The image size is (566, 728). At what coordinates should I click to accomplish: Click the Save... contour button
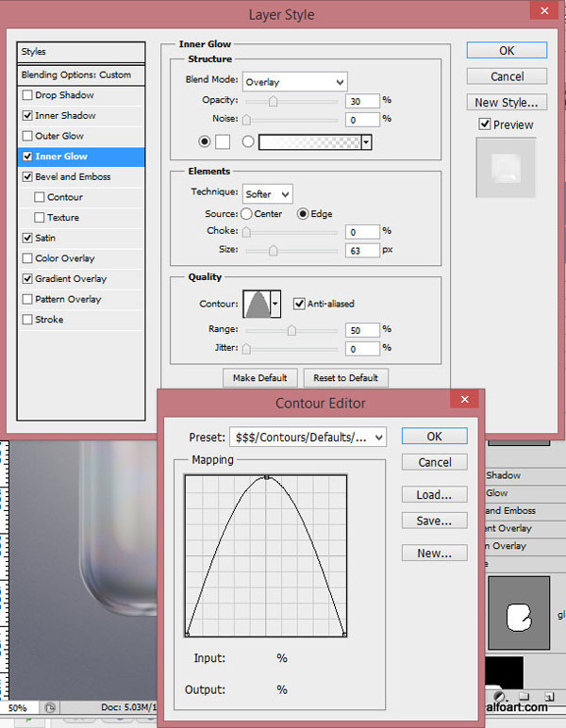(435, 521)
